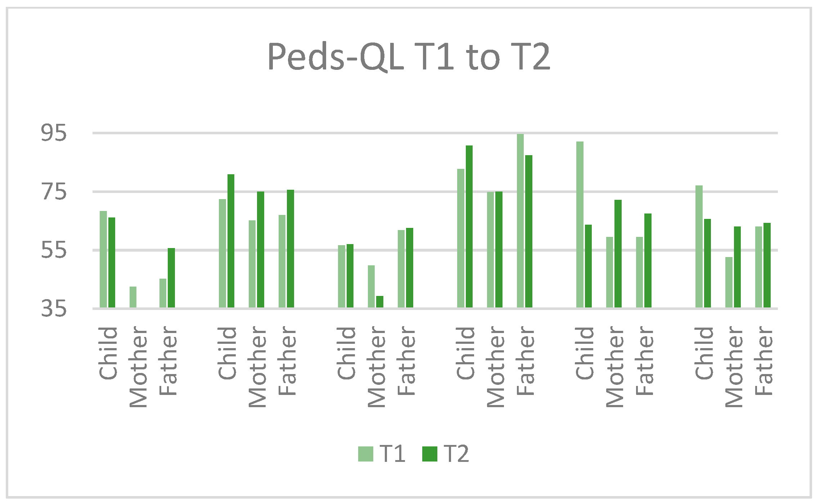The width and height of the screenshot is (820, 504).
Task: Select the leftmost light green T1 bar
Action: (x=103, y=259)
